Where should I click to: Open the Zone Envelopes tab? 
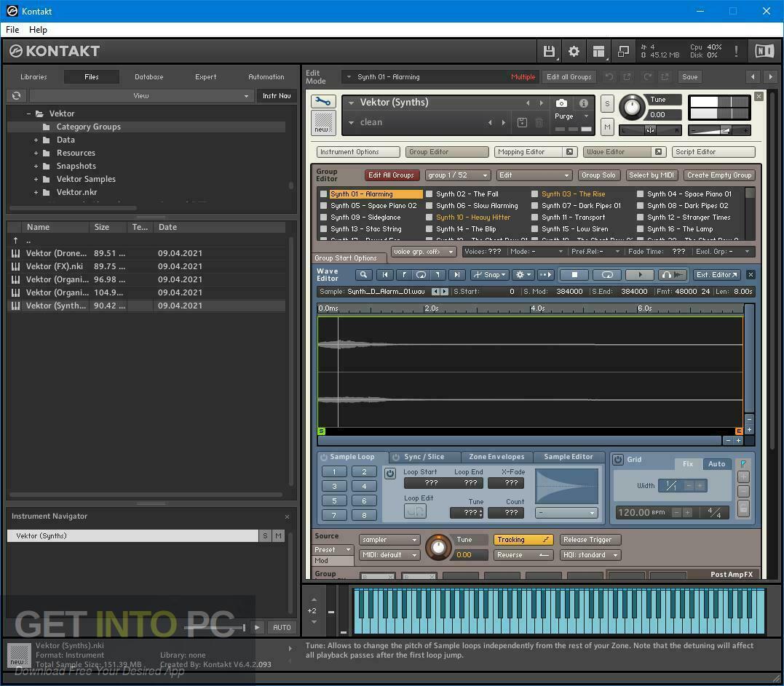496,457
